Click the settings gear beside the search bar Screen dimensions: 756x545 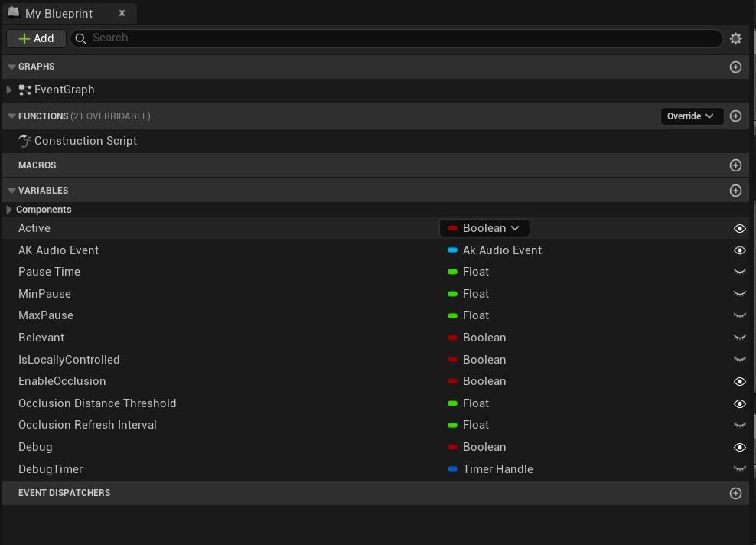735,38
